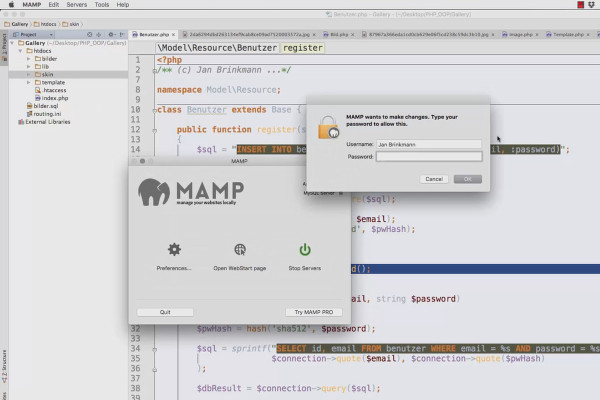Screen dimensions: 600x400
Task: Expand the template folder
Action: [x=29, y=82]
